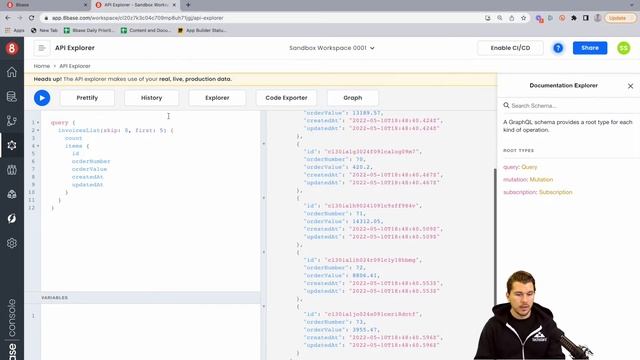
Task: Bookmark this page with star icon
Action: click(523, 18)
